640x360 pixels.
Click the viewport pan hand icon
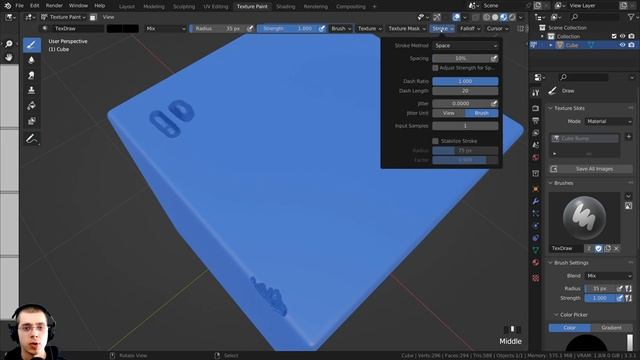(9, 57)
